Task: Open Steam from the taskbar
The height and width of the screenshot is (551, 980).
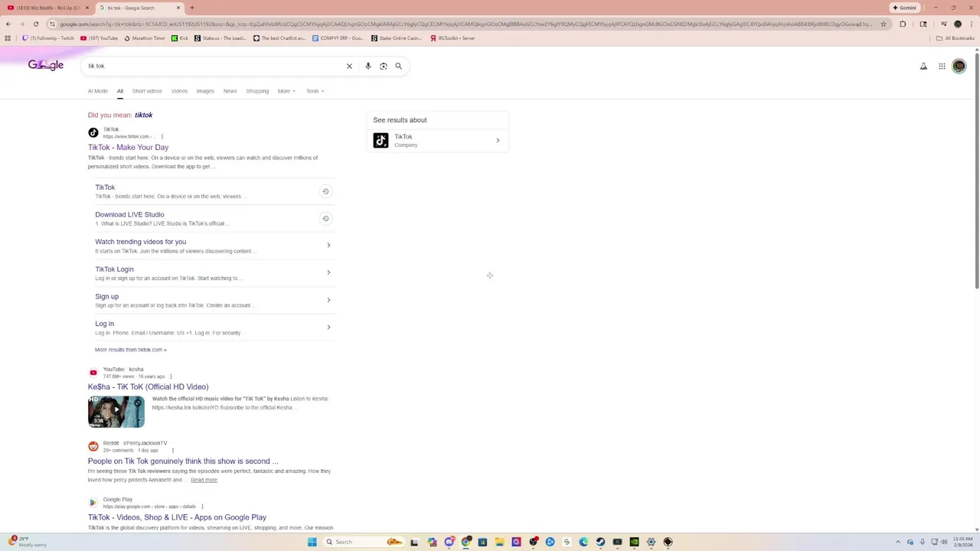Action: 600,542
